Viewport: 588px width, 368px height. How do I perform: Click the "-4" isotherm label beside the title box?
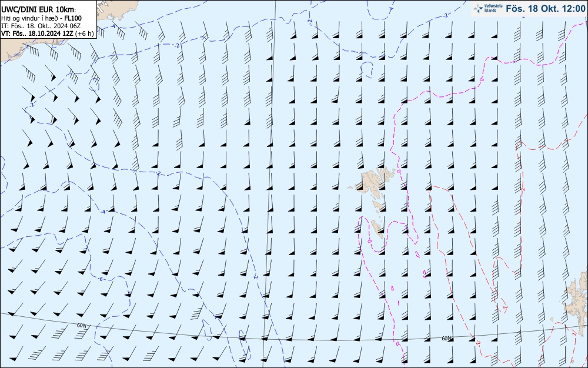[x=113, y=26]
